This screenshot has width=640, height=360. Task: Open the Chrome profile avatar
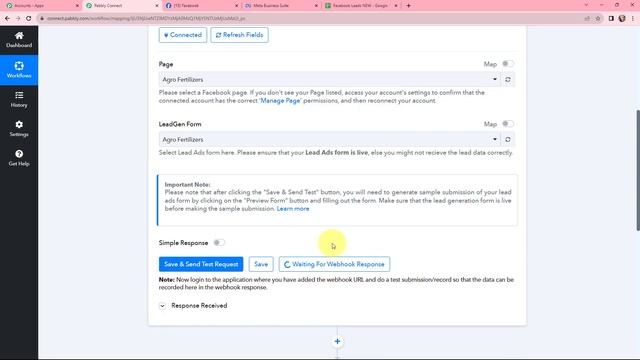pos(622,18)
